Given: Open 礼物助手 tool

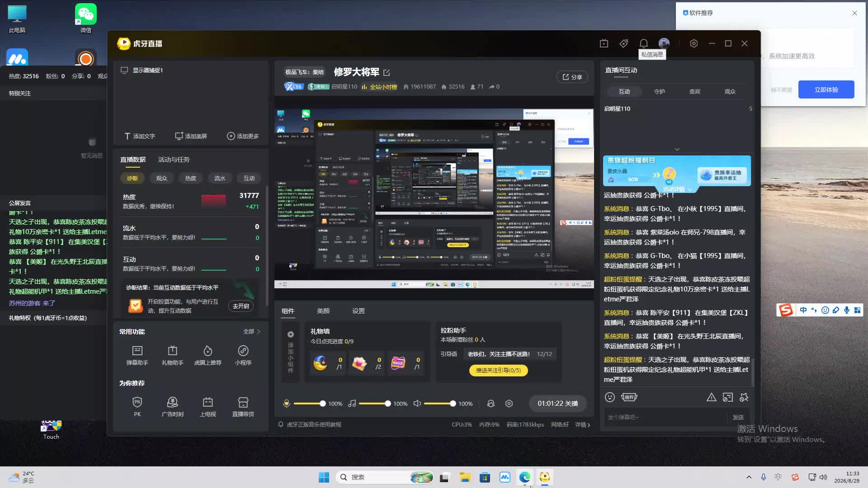Looking at the screenshot, I should [172, 356].
